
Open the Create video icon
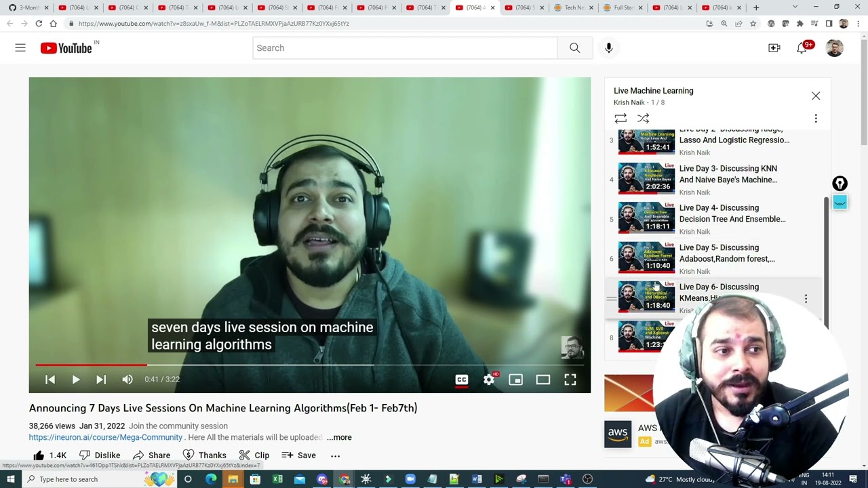click(x=774, y=48)
